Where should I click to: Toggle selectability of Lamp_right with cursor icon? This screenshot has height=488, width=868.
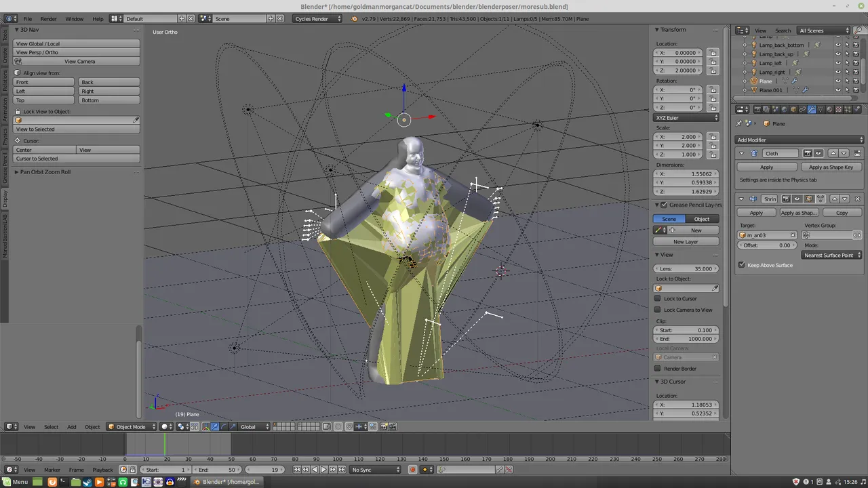click(847, 72)
